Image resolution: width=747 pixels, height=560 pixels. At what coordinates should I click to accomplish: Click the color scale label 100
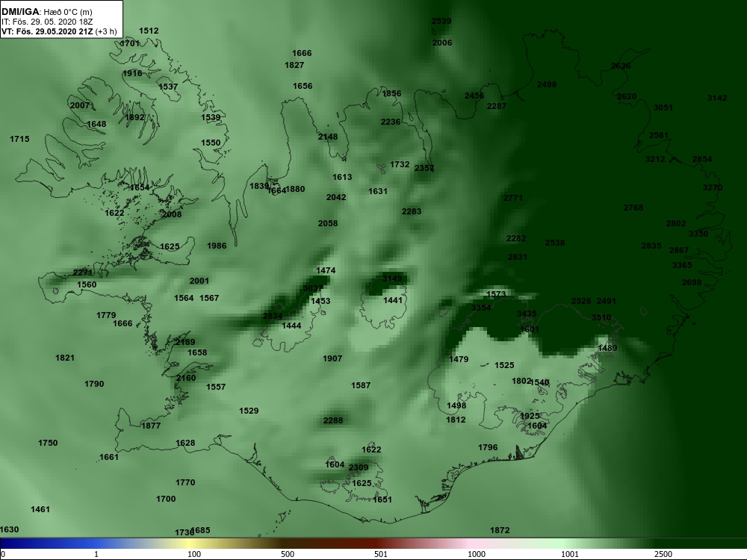tap(194, 554)
